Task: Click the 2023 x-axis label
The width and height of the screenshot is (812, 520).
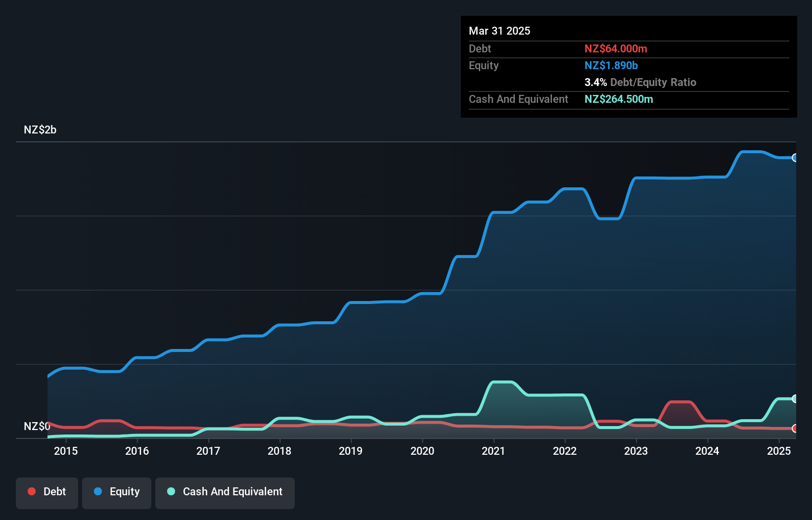Action: (636, 451)
